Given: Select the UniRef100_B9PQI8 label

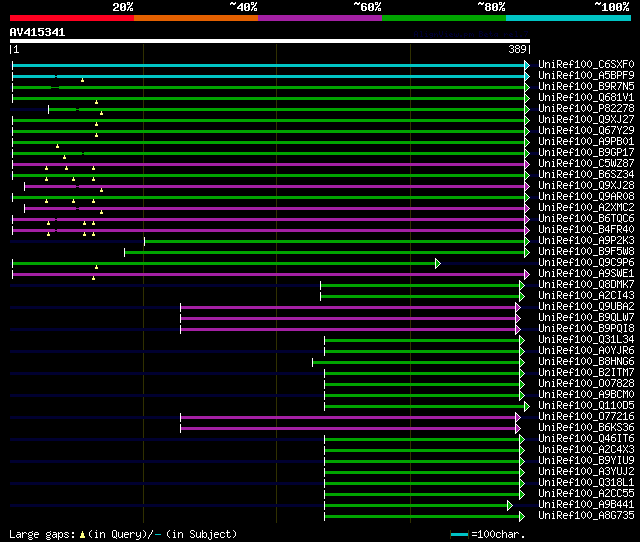Looking at the screenshot, I should 586,329.
